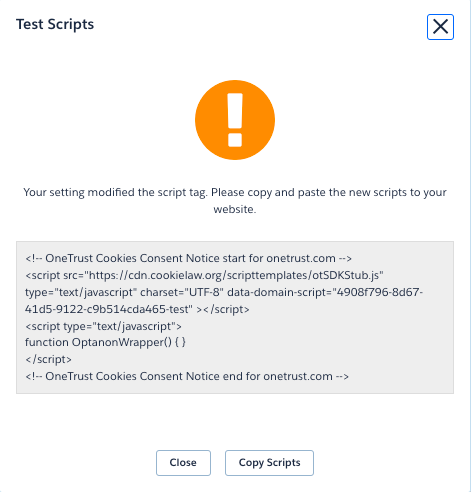Click the type="text/javascript" attribute in third line
Viewport: 471px width, 492px height.
[x=81, y=292]
